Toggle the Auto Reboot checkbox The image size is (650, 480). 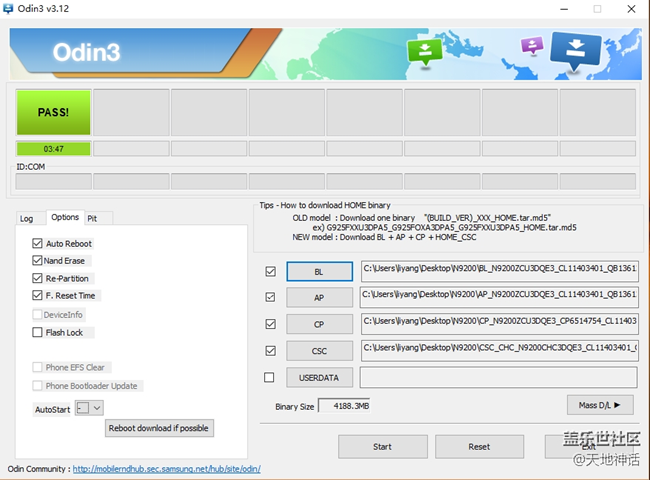(x=37, y=243)
